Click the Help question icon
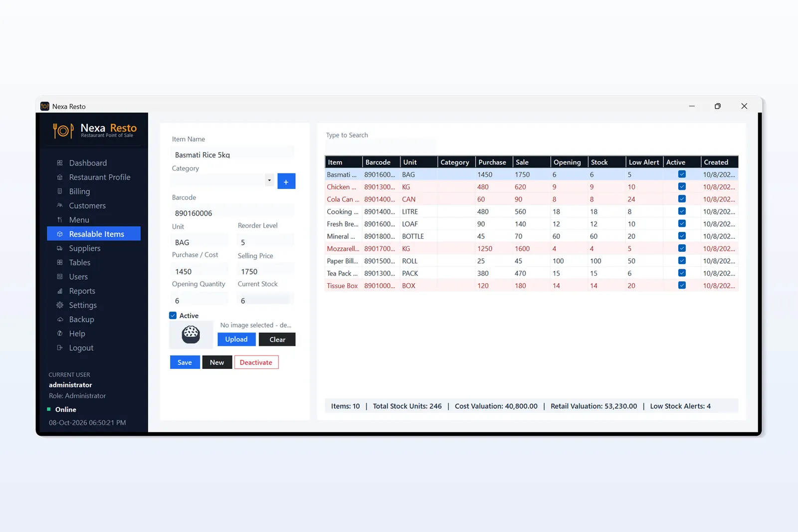798x532 pixels. coord(60,334)
